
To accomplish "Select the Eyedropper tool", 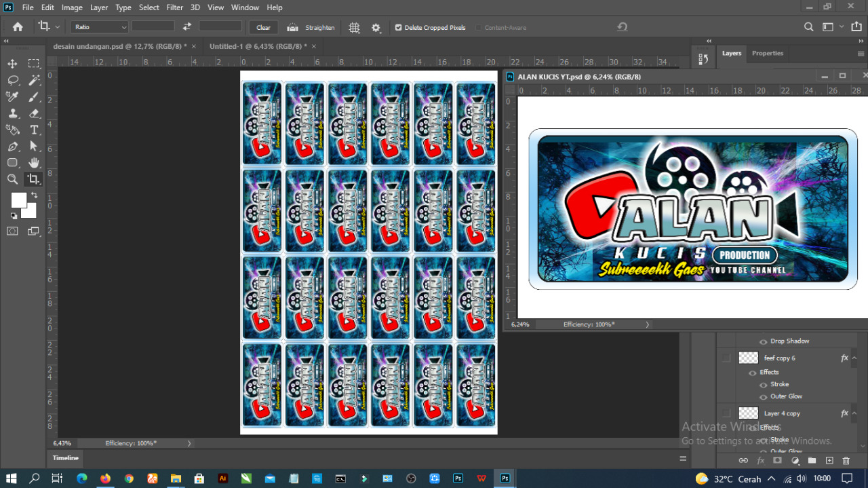I will pos(12,97).
